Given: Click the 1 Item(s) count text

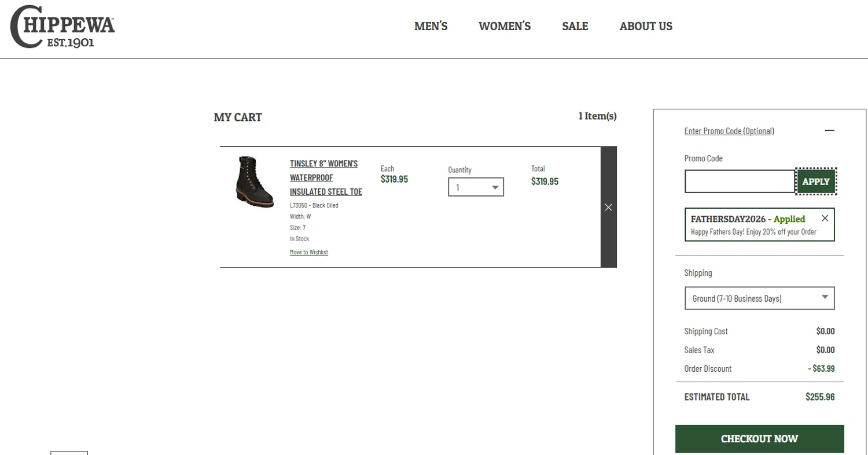Looking at the screenshot, I should [x=597, y=116].
